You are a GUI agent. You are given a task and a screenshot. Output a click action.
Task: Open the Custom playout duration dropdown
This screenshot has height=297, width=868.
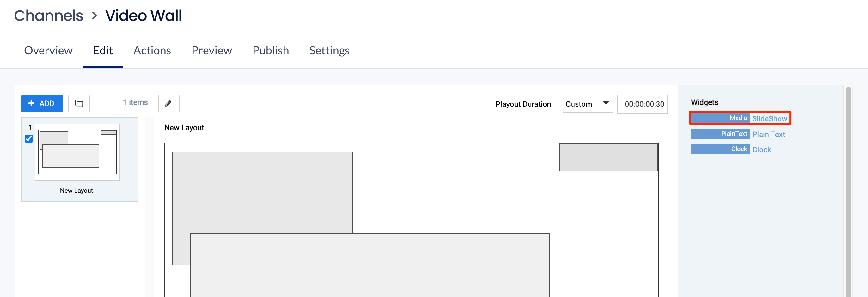tap(587, 104)
